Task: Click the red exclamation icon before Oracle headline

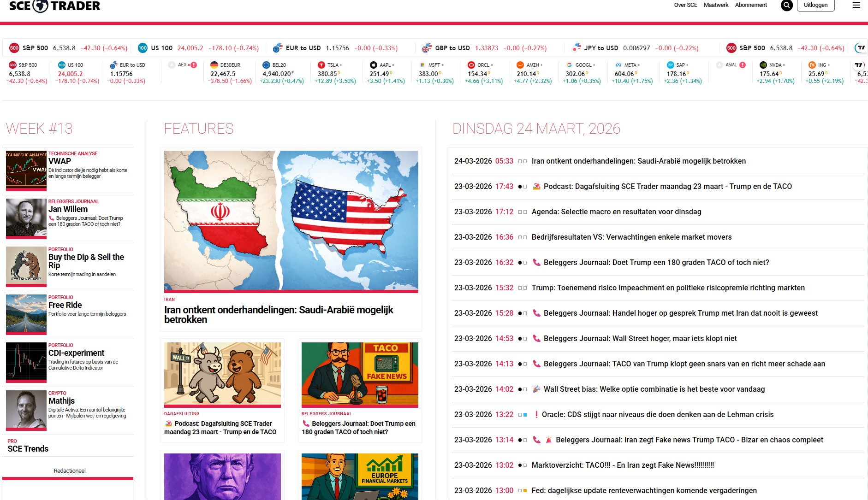Action: coord(536,415)
